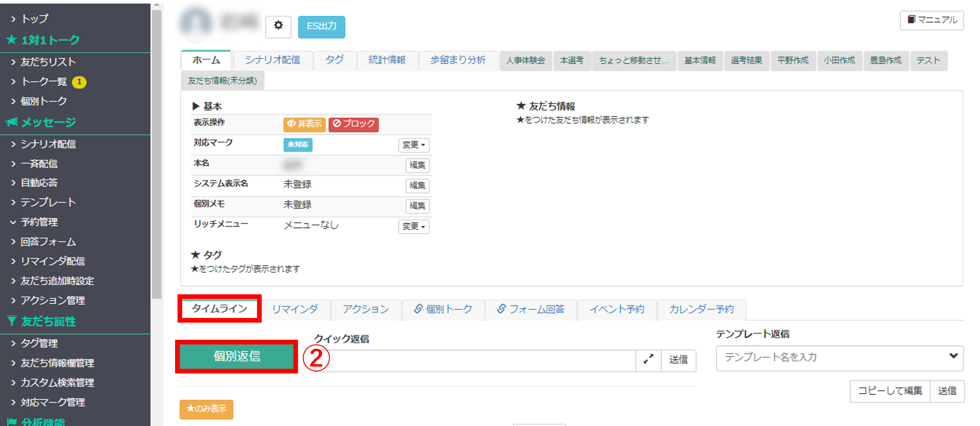Click the 非表示 hide button
This screenshot has height=426, width=980.
(x=304, y=124)
